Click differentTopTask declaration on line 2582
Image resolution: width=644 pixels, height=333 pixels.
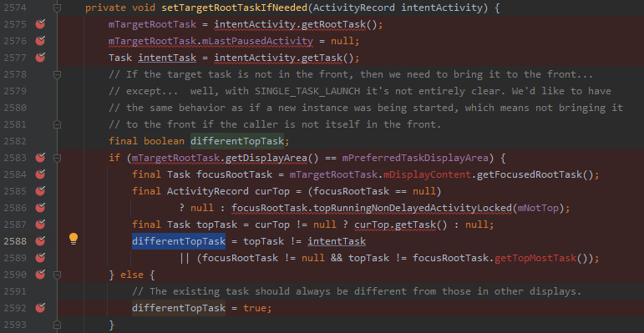click(x=237, y=141)
